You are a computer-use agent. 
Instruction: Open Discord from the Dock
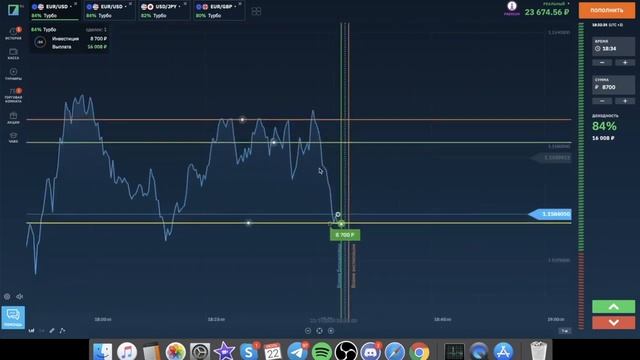(x=370, y=351)
